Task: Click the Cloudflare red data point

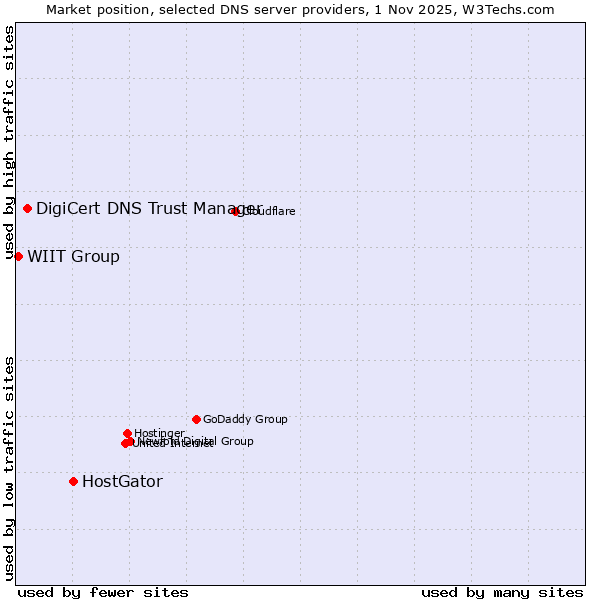Action: click(236, 211)
